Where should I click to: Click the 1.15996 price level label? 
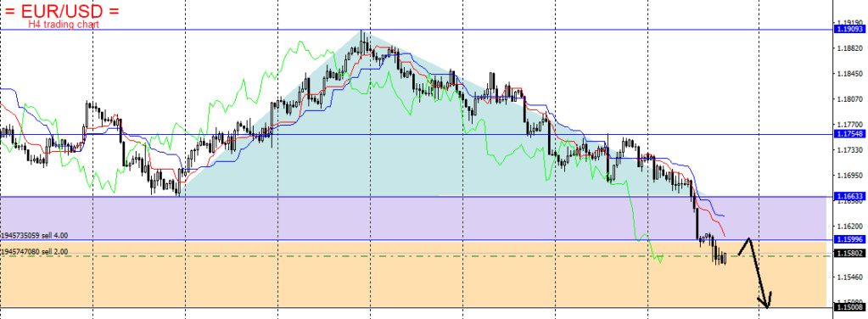click(x=849, y=239)
